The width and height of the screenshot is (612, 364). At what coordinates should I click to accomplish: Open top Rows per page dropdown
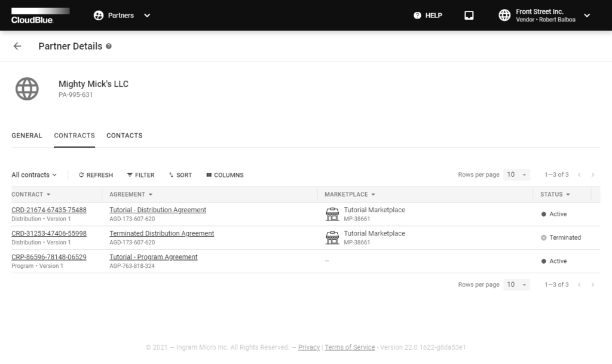pyautogui.click(x=517, y=175)
